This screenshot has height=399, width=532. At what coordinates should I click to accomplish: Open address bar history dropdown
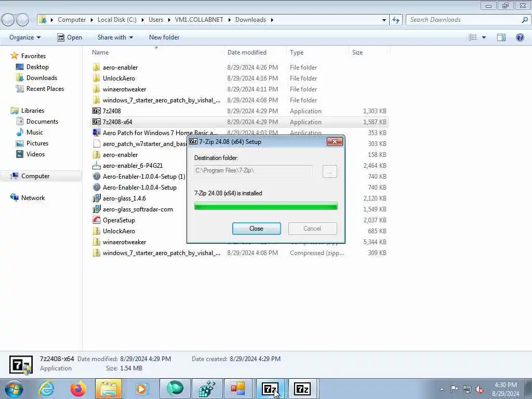(384, 20)
